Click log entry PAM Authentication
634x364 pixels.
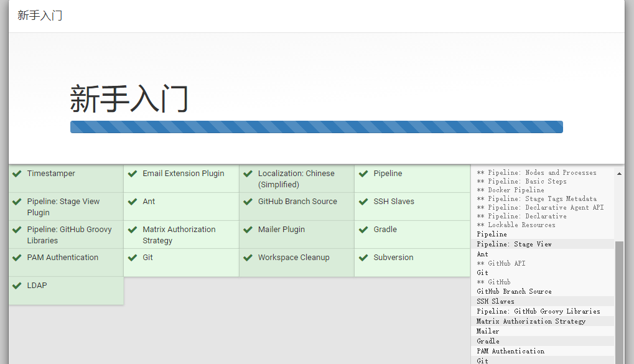[510, 351]
